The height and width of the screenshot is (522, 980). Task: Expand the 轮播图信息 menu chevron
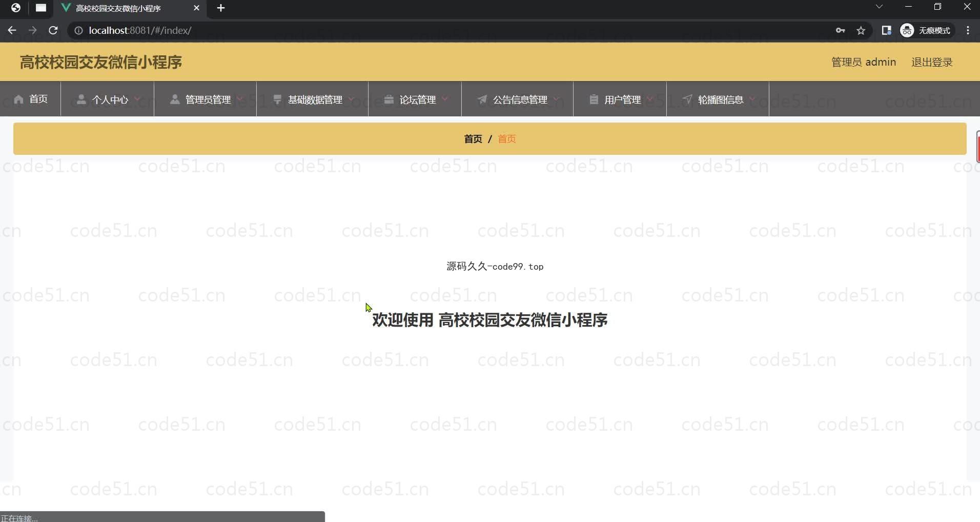[752, 98]
